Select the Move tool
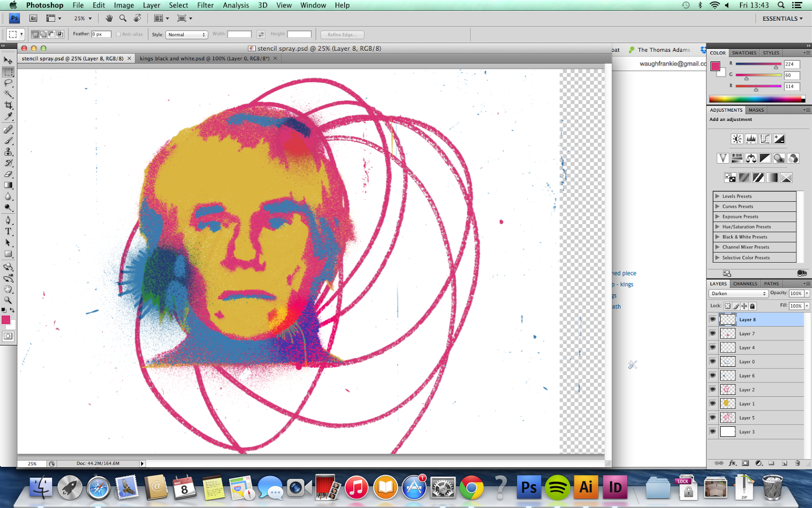The width and height of the screenshot is (812, 508). tap(8, 60)
